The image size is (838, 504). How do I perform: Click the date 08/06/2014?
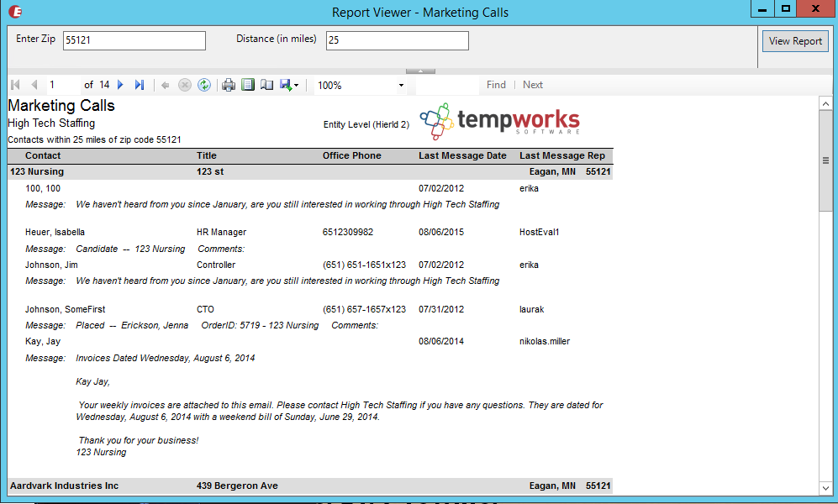pos(441,341)
